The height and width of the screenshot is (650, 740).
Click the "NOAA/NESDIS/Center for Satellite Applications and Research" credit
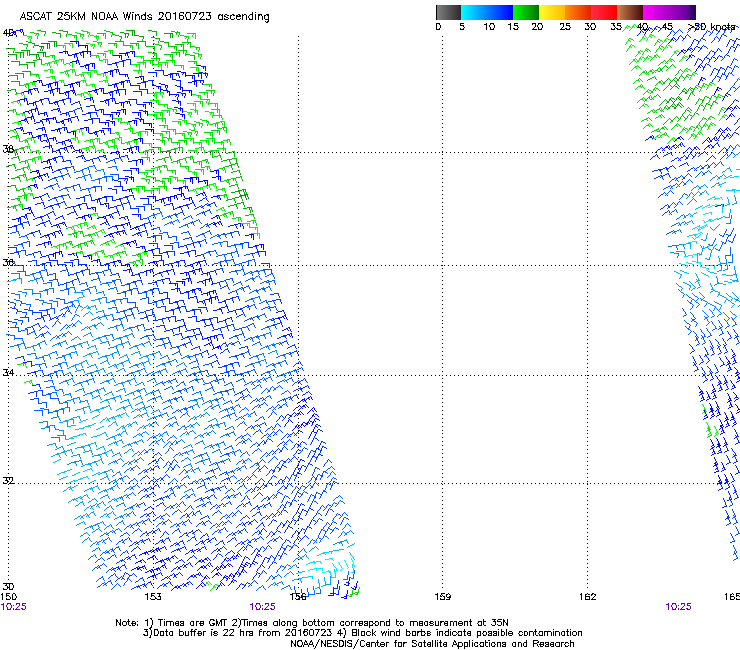click(x=432, y=644)
